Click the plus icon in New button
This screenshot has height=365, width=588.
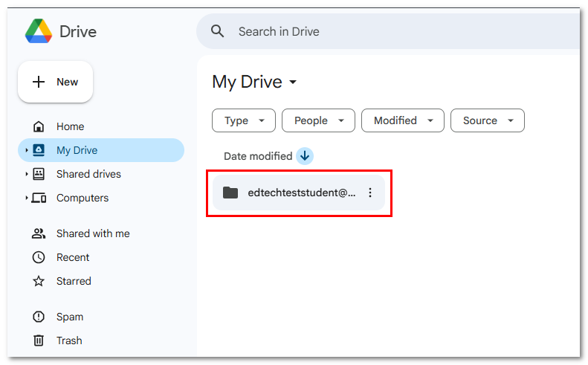coord(39,82)
